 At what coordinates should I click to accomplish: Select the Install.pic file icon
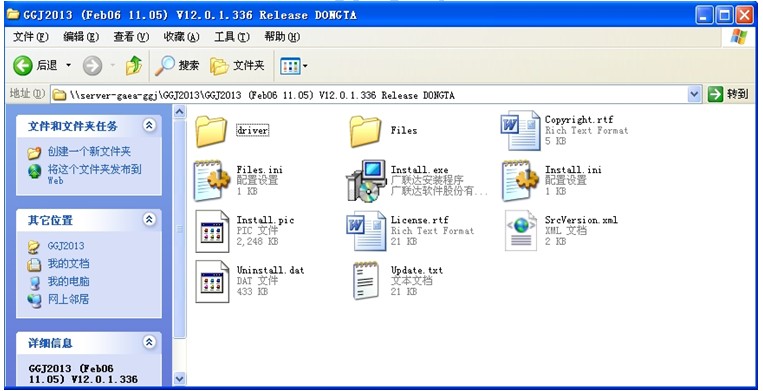coord(212,231)
